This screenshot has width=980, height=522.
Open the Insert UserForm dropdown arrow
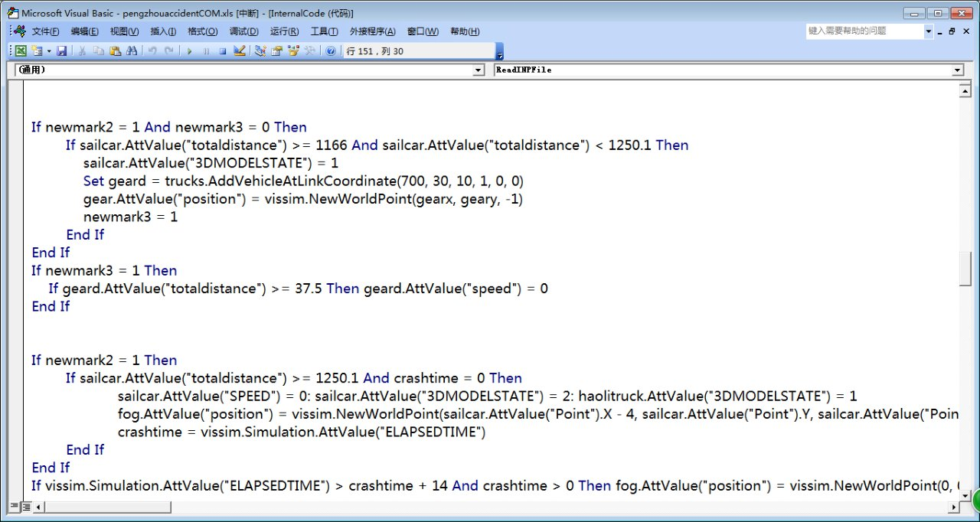pyautogui.click(x=49, y=51)
